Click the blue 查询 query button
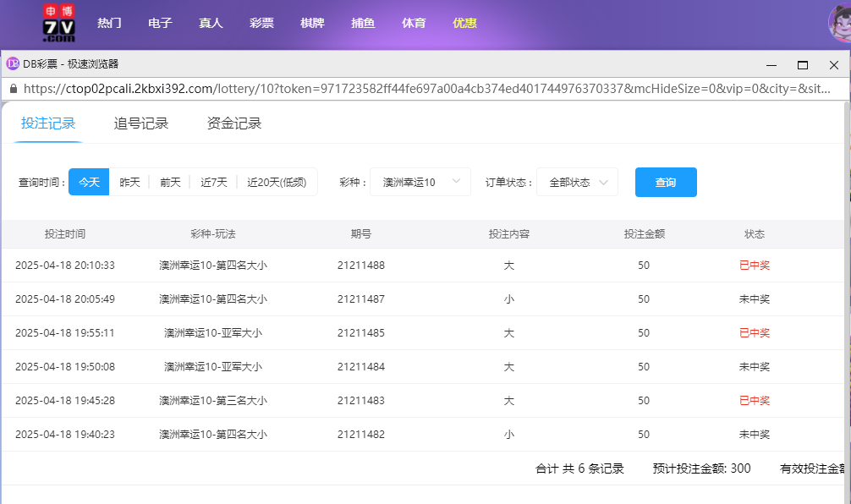Screen dimensions: 851x504 (666, 181)
